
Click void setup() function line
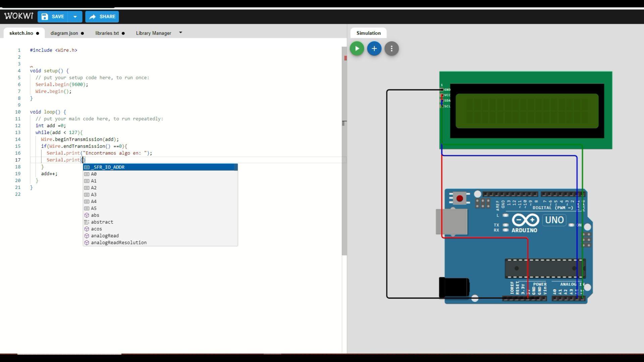pos(49,71)
